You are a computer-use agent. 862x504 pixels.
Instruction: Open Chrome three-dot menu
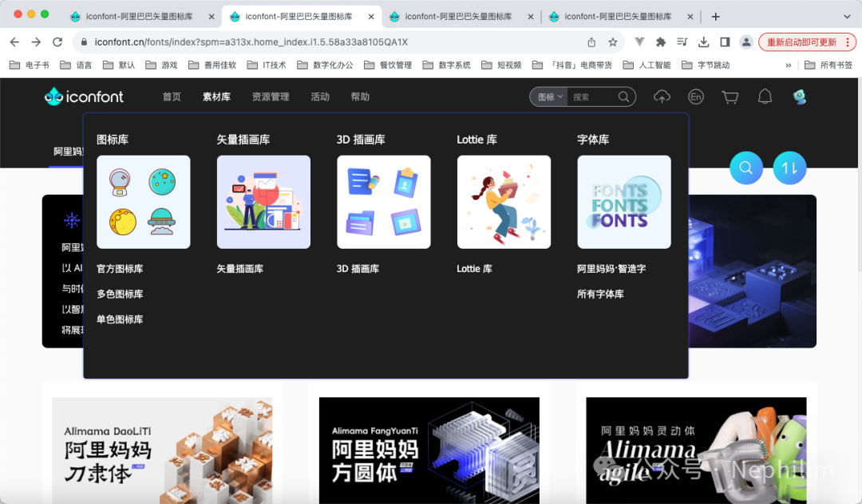coord(847,42)
